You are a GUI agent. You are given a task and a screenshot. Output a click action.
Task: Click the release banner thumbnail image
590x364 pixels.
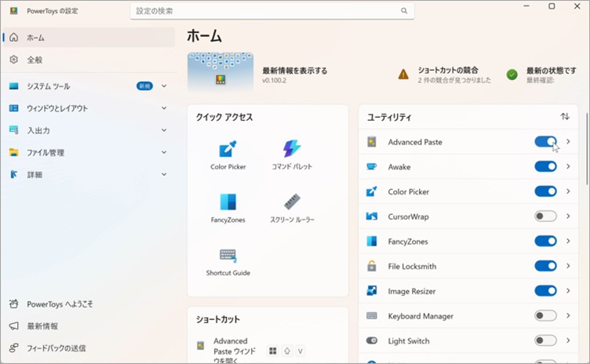(x=220, y=71)
